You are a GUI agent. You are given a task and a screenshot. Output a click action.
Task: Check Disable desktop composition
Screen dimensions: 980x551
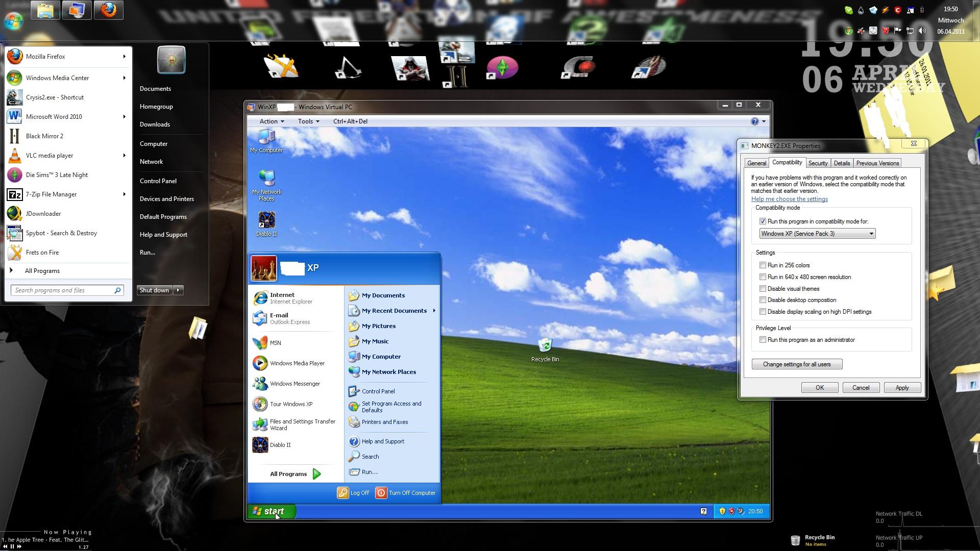click(x=763, y=300)
